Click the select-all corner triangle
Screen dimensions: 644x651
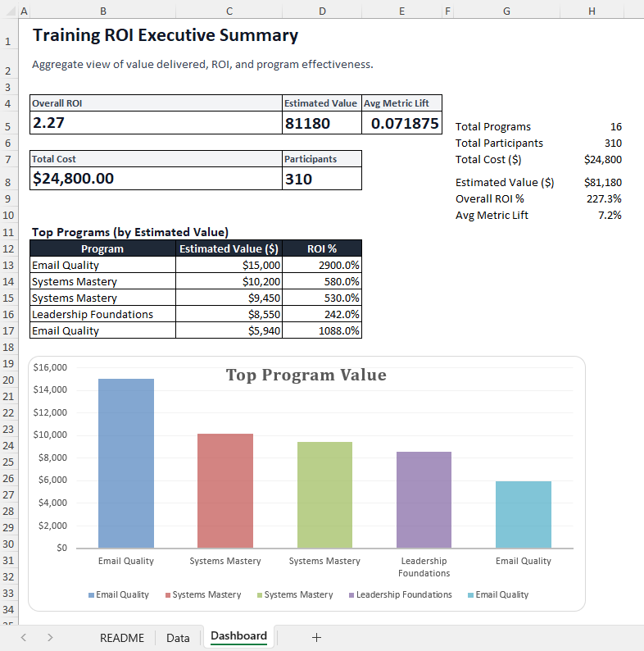point(11,11)
